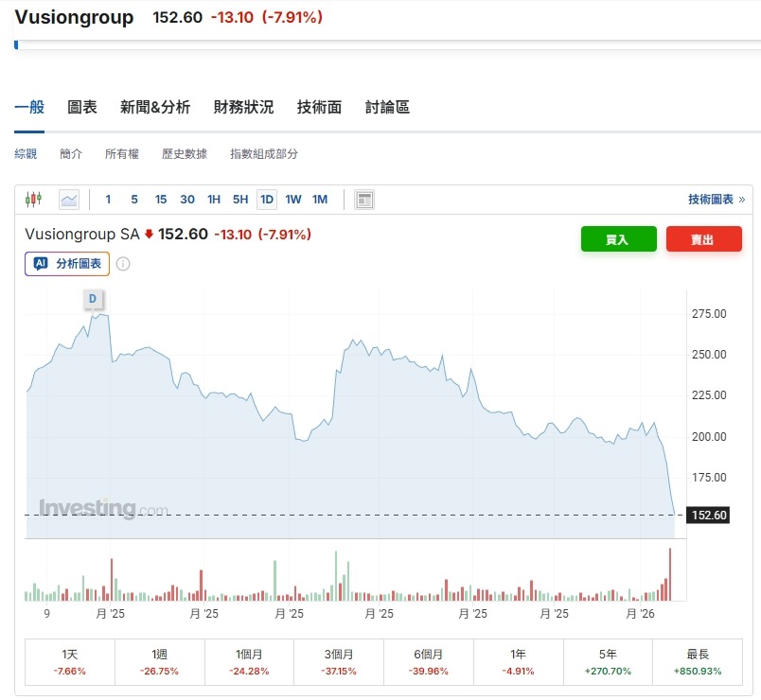Select the 1D interval
Screen dimensions: 761x700
(x=267, y=200)
